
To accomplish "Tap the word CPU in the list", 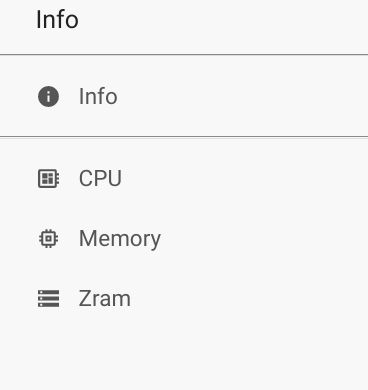I will 100,178.
